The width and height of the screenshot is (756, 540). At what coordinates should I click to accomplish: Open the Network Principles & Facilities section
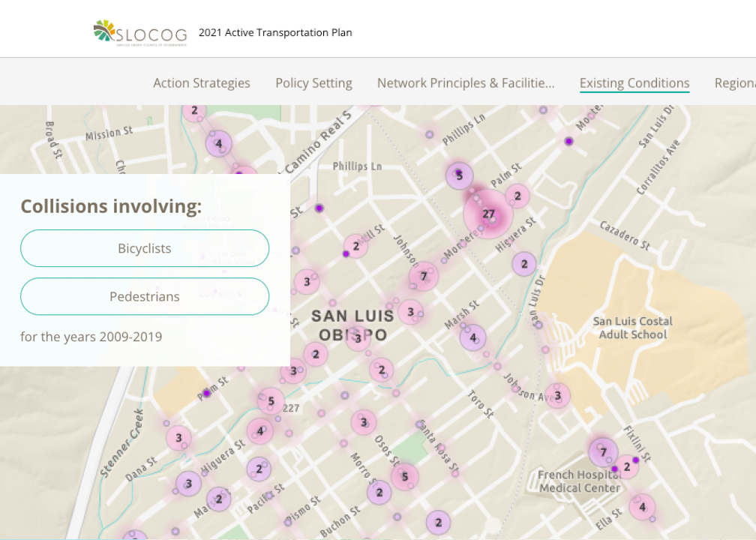(x=465, y=83)
